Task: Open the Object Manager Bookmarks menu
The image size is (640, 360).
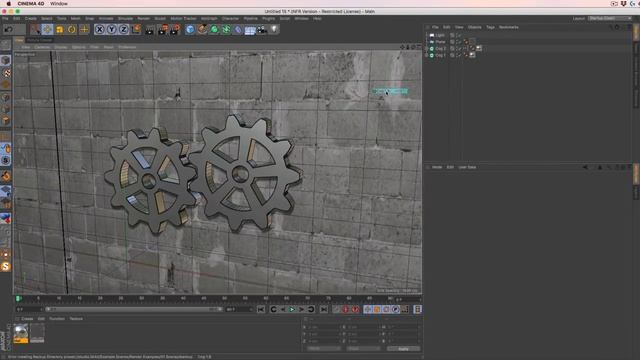Action: point(509,27)
